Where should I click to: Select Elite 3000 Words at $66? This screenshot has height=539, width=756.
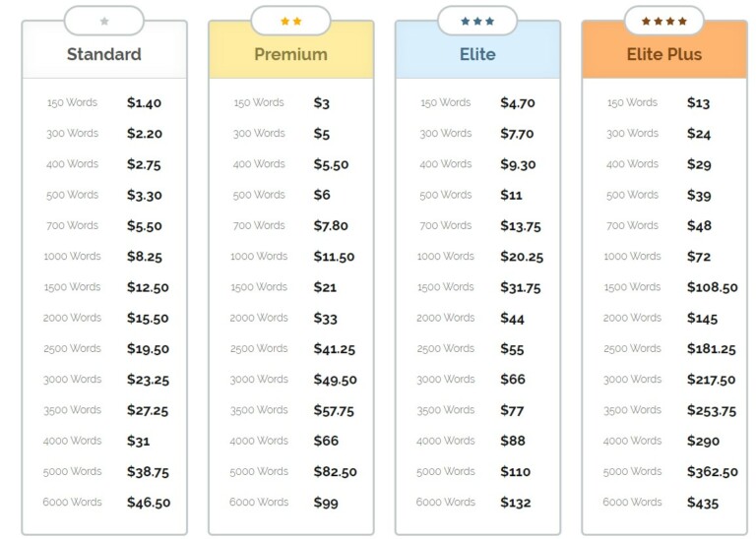click(513, 380)
